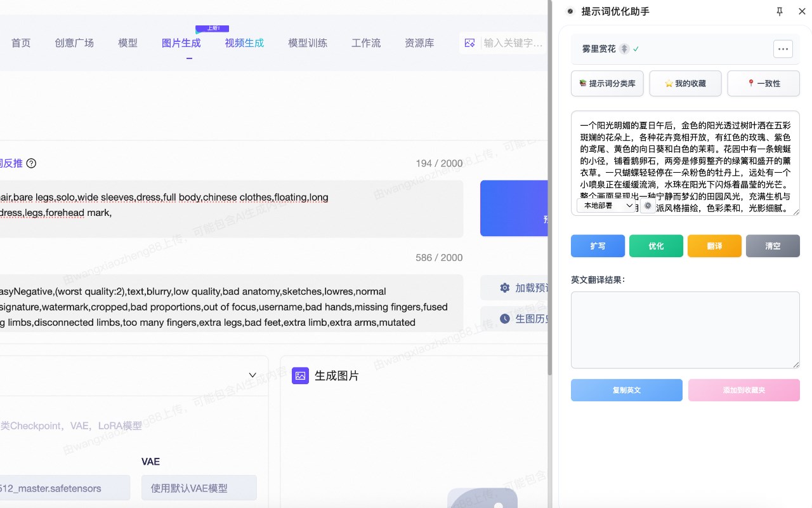Click the page vertical scrollbar
The height and width of the screenshot is (508, 812).
tap(549, 187)
